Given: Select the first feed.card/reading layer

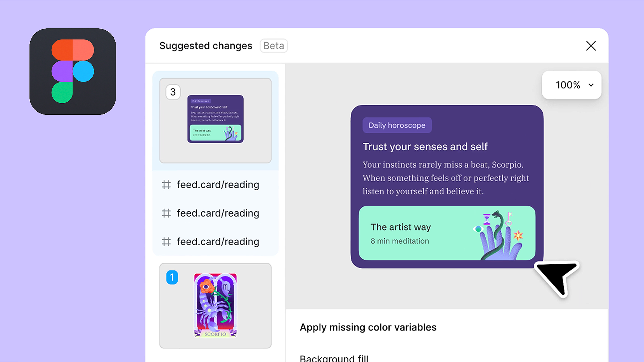Looking at the screenshot, I should pyautogui.click(x=218, y=185).
